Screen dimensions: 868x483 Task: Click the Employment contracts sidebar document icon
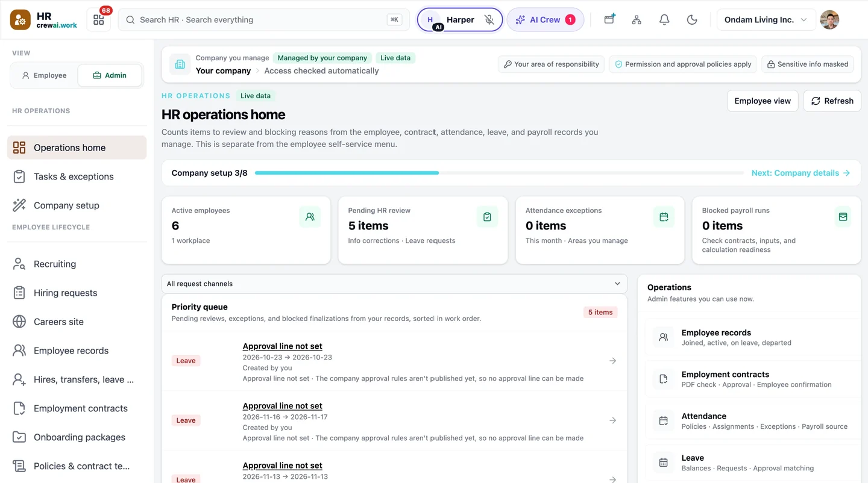point(19,408)
